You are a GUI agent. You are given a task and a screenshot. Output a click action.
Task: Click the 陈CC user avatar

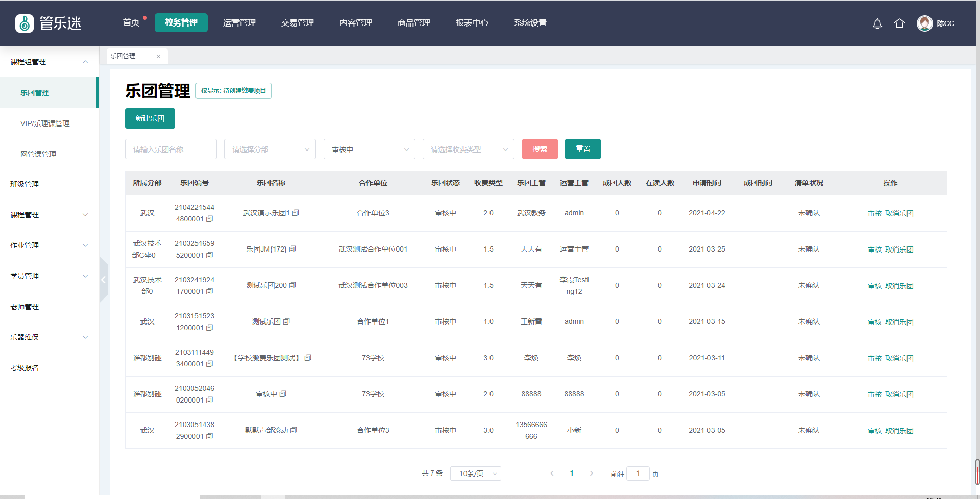point(924,23)
